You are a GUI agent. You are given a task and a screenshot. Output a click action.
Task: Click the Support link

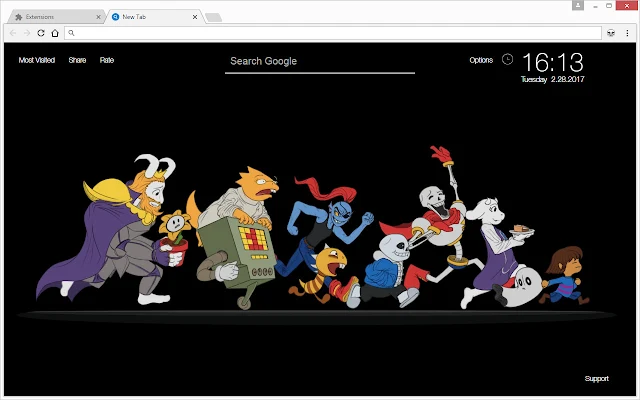(596, 378)
